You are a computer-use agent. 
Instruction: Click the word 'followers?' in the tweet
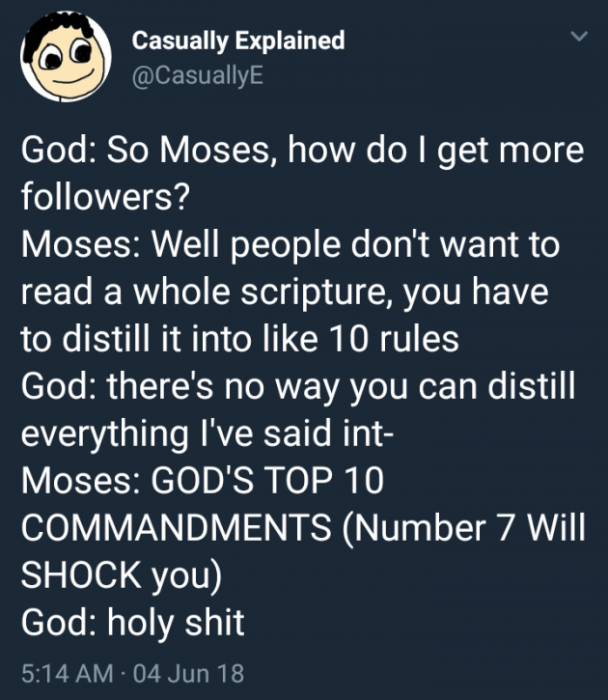[x=103, y=197]
